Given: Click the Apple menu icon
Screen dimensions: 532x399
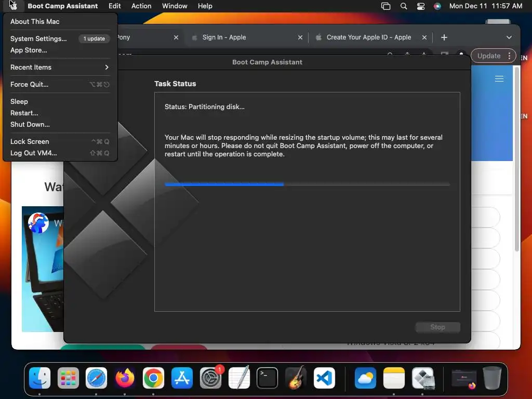Looking at the screenshot, I should click(x=13, y=6).
